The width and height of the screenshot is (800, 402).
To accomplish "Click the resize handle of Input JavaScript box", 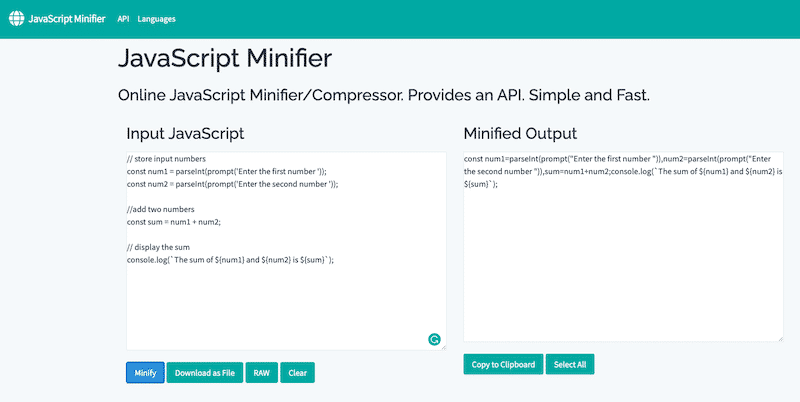I will pyautogui.click(x=443, y=347).
